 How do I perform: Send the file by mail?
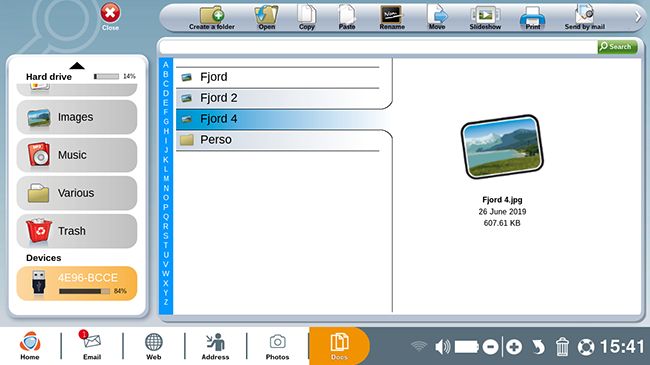coord(585,18)
